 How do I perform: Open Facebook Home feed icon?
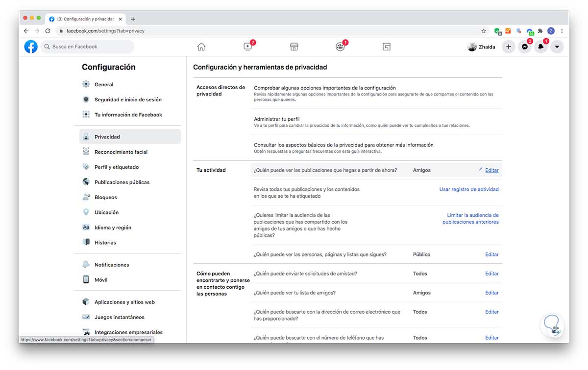click(x=201, y=47)
